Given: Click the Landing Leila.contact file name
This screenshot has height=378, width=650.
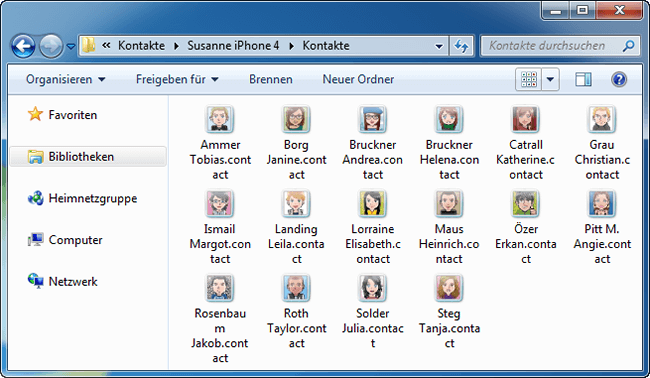Looking at the screenshot, I should tap(296, 244).
